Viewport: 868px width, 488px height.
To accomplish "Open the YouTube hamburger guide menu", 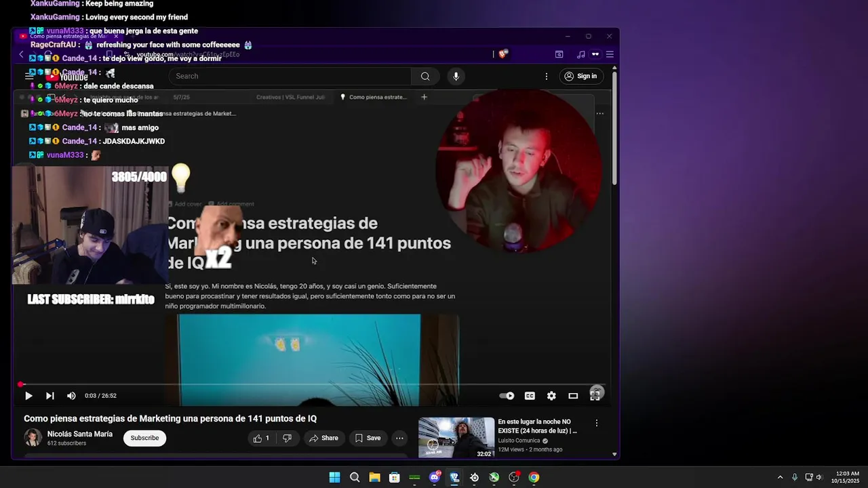I will point(29,76).
